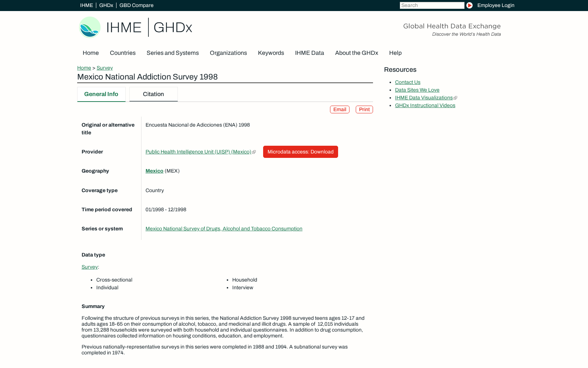588x368 pixels.
Task: Open Data Sites We Love link
Action: 417,90
